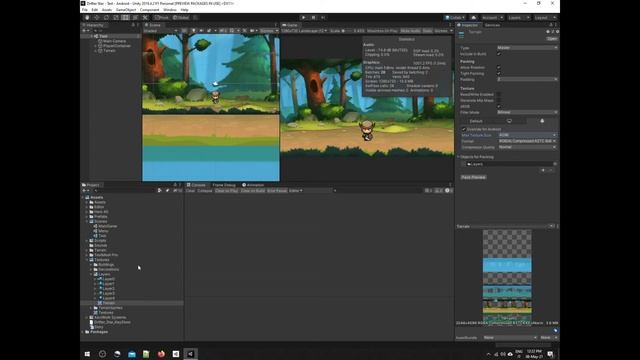640x360 pixels.
Task: Click the Console Collapse button
Action: [x=205, y=191]
